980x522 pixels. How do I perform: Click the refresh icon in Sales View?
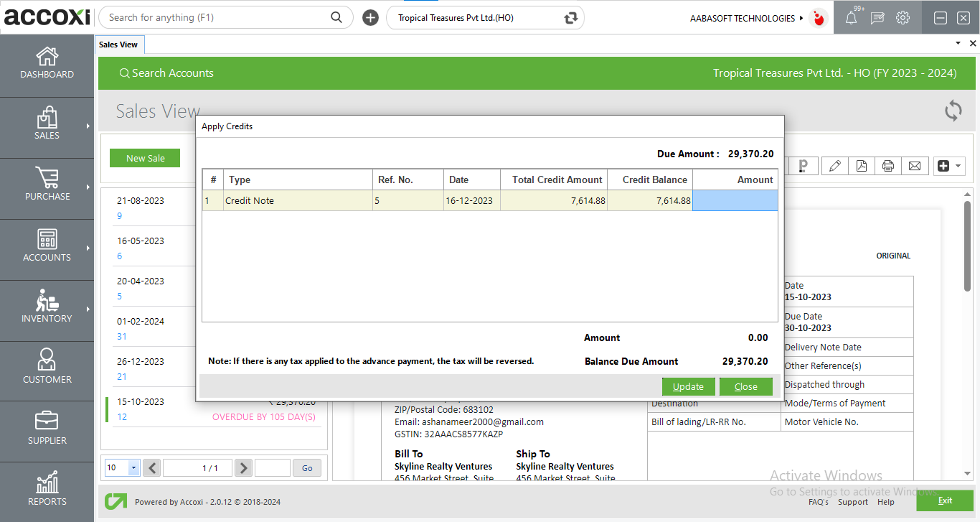pos(953,111)
